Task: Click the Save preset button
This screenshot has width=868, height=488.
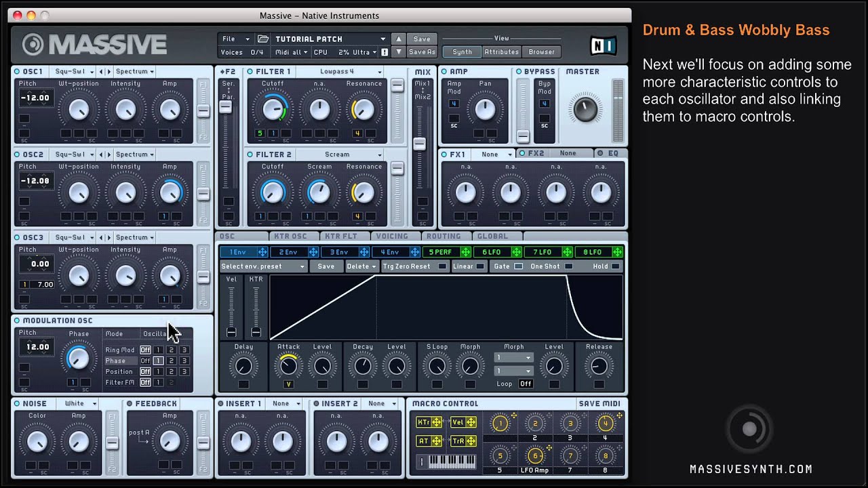Action: [422, 39]
